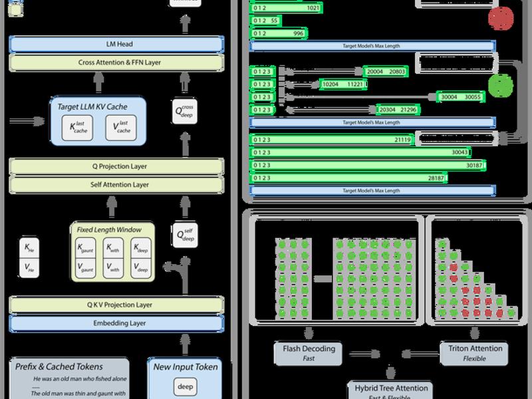Image resolution: width=532 pixels, height=399 pixels.
Task: Select the 'deep' token box
Action: click(186, 387)
